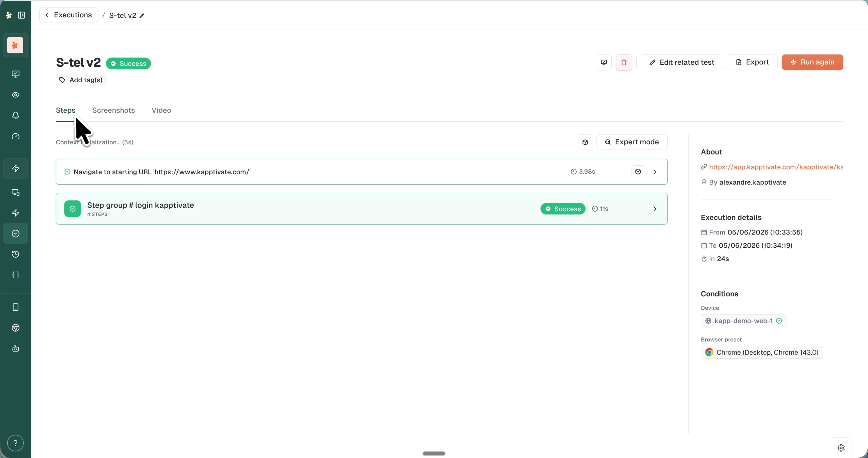Click 'Step group # login kapptivate' title
This screenshot has height=458, width=868.
(x=141, y=205)
